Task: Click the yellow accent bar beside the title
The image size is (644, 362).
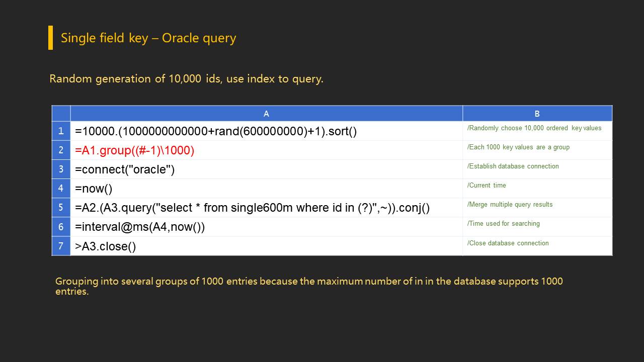Action: point(50,38)
